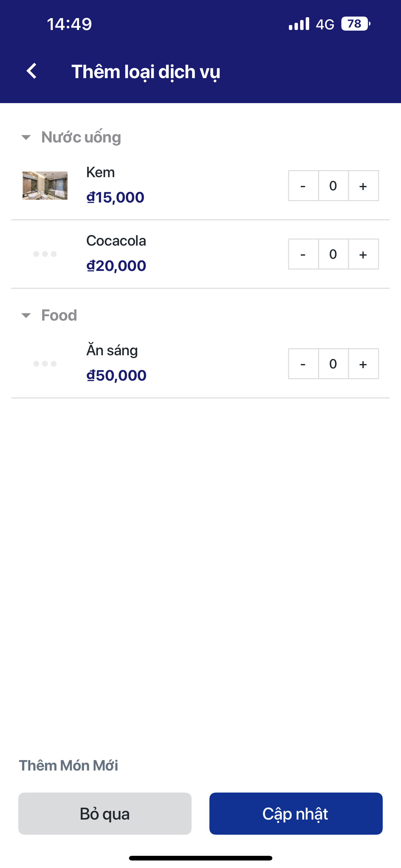401x868 pixels.
Task: Click the Cocacola quantity field
Action: tap(333, 254)
